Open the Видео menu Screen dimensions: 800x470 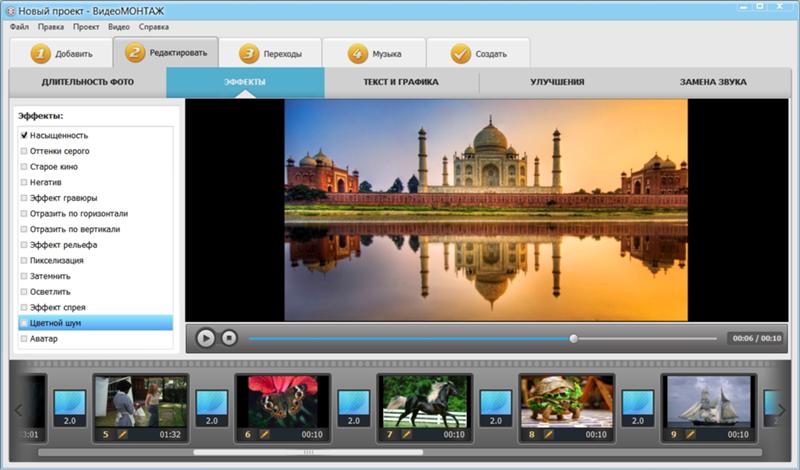click(x=119, y=27)
